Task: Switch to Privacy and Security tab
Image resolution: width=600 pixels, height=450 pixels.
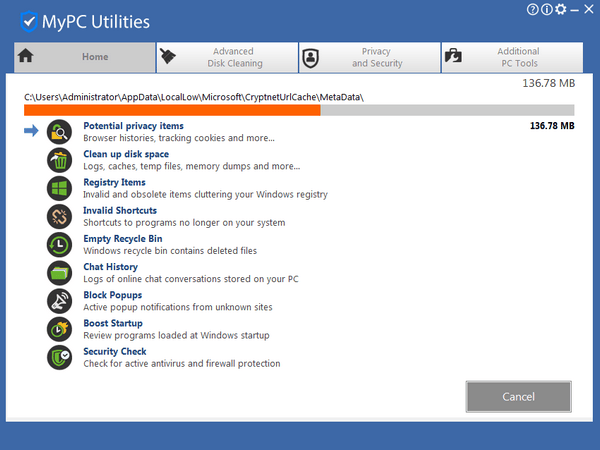Action: coord(371,57)
